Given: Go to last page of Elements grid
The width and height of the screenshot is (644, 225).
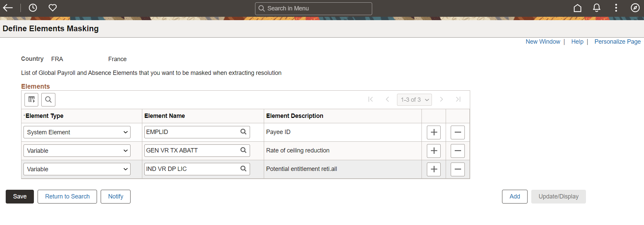Looking at the screenshot, I should (458, 99).
